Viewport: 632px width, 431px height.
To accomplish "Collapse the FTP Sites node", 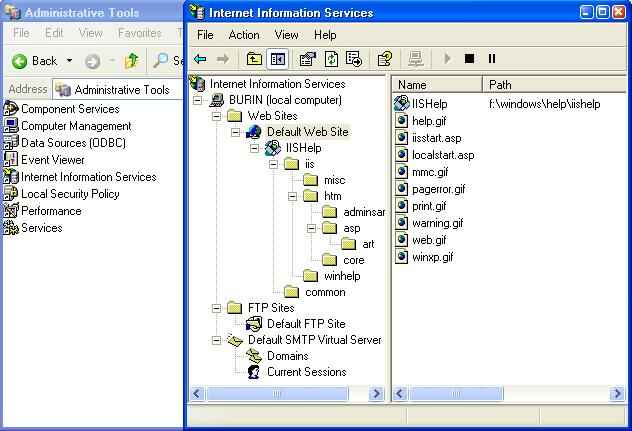I will (216, 308).
